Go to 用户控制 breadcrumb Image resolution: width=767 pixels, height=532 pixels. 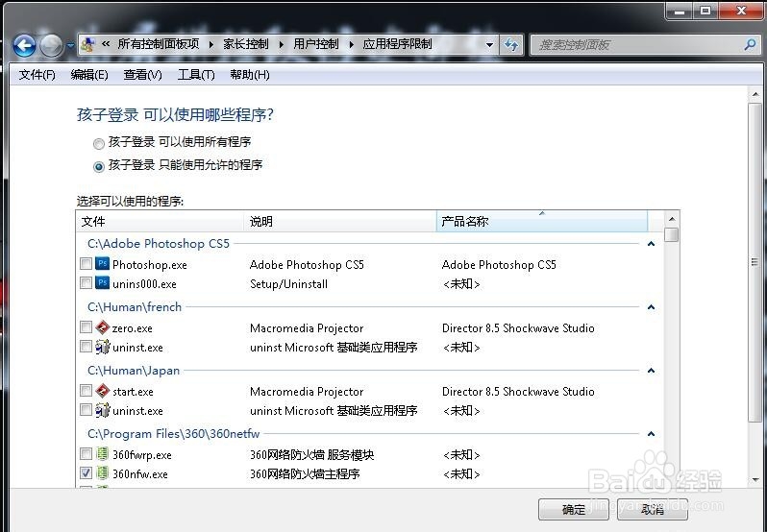315,44
